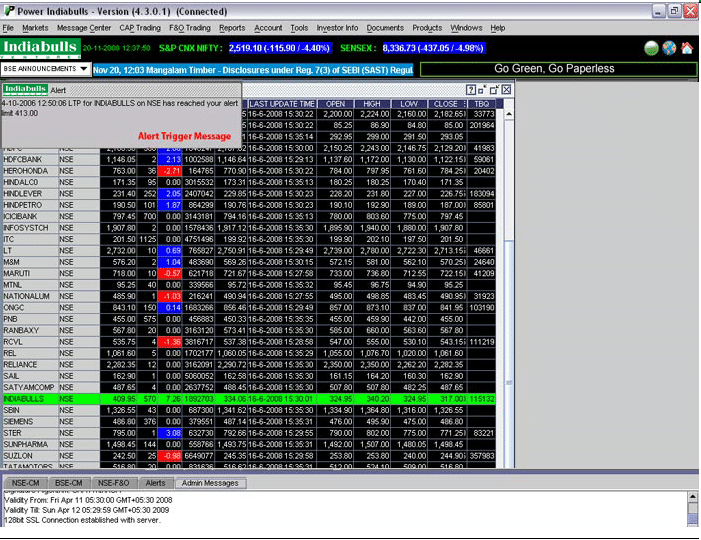Click the Go Green, Go Paperless banner
This screenshot has height=540, width=701.
point(557,69)
